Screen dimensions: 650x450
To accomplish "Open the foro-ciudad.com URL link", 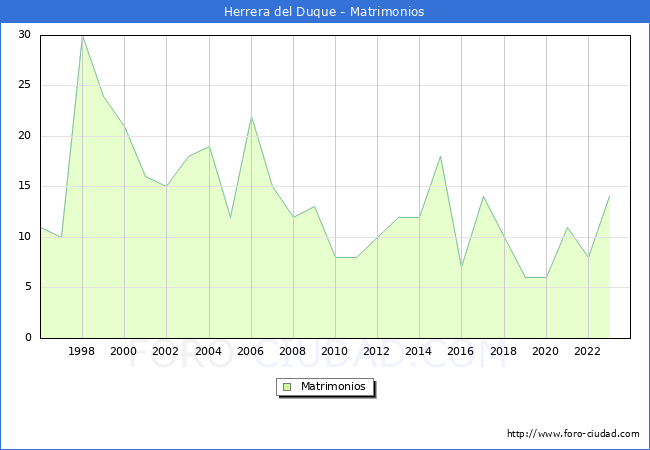I will (x=573, y=434).
